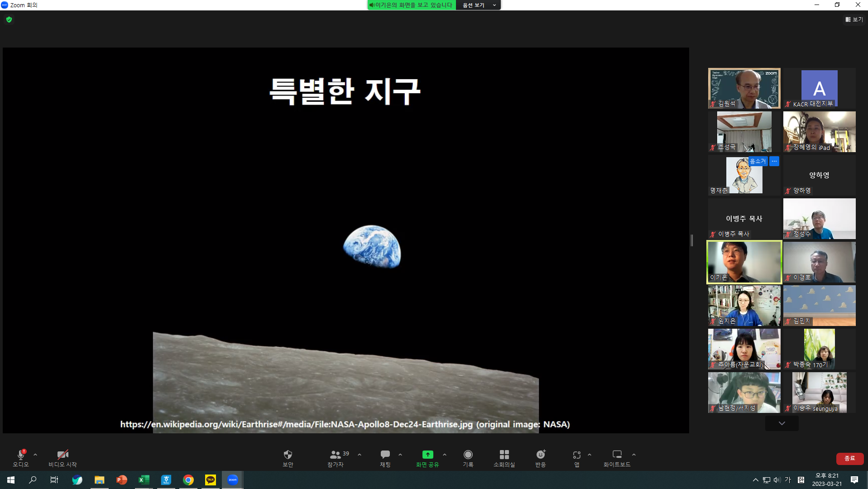Click the green Share Screen button
The height and width of the screenshot is (489, 868).
(427, 455)
